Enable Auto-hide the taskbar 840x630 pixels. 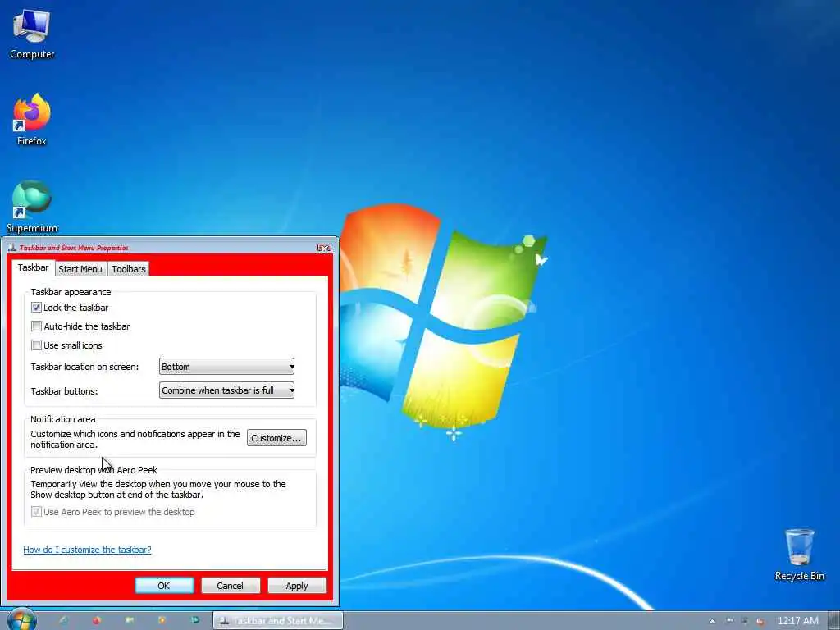pos(36,326)
